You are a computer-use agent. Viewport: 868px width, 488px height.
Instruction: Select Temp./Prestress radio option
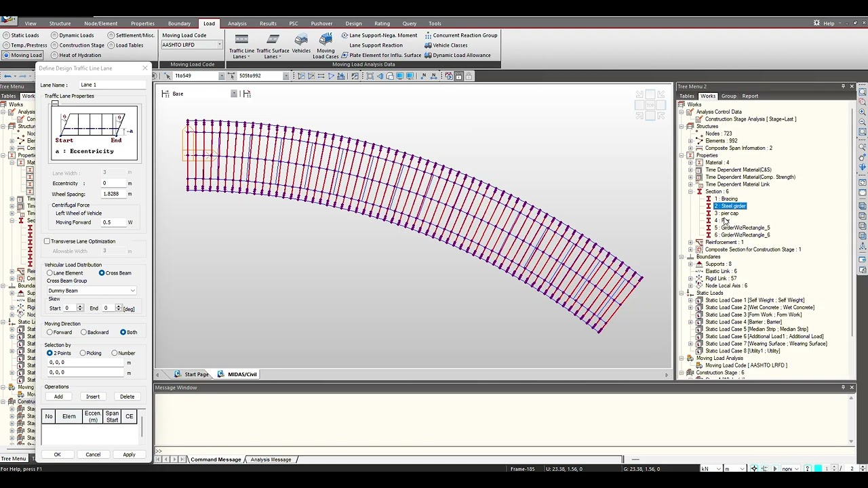[25, 45]
